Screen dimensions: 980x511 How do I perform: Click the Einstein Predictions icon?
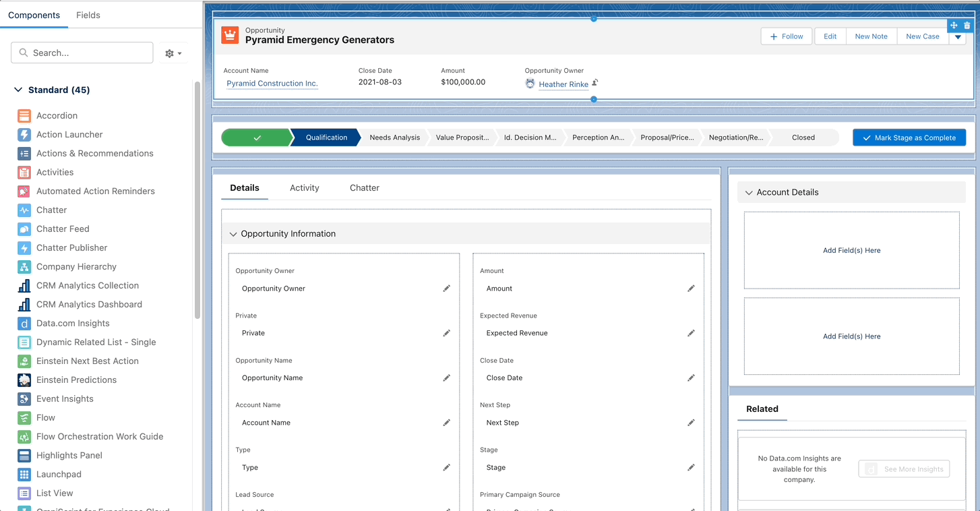pos(24,380)
